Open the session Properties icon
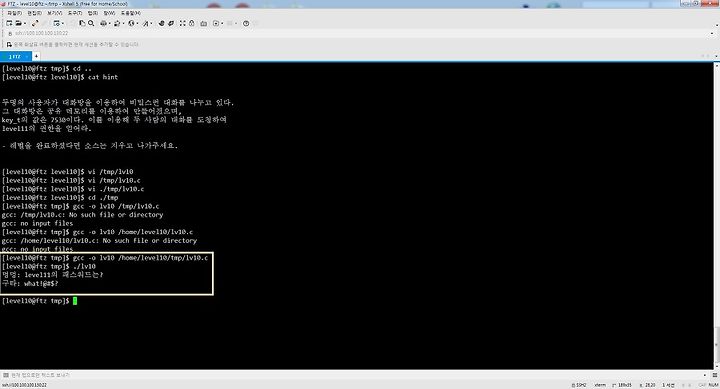 56,23
